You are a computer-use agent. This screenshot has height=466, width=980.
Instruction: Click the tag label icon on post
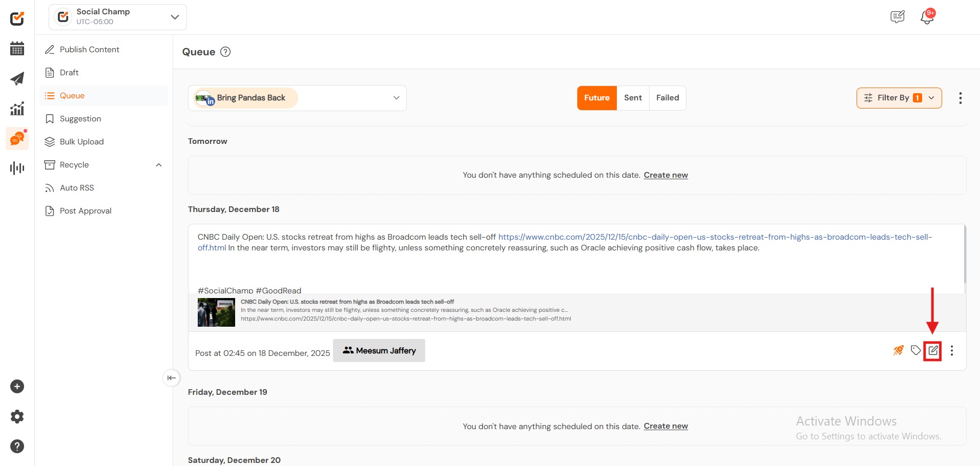pos(915,351)
